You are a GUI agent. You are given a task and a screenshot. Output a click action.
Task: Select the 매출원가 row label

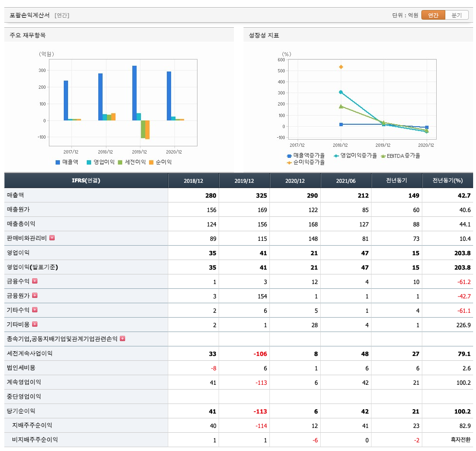[18, 209]
